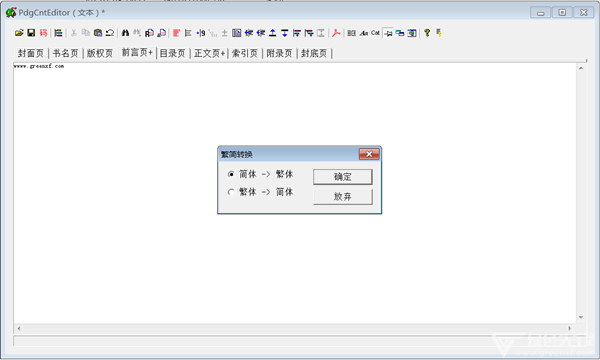Switch to the 附录页 tab
This screenshot has height=360, width=600.
279,53
